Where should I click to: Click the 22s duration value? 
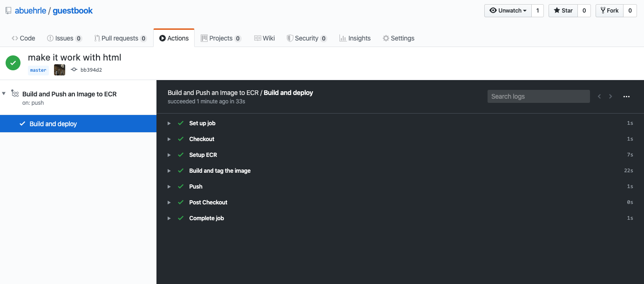[x=629, y=171]
